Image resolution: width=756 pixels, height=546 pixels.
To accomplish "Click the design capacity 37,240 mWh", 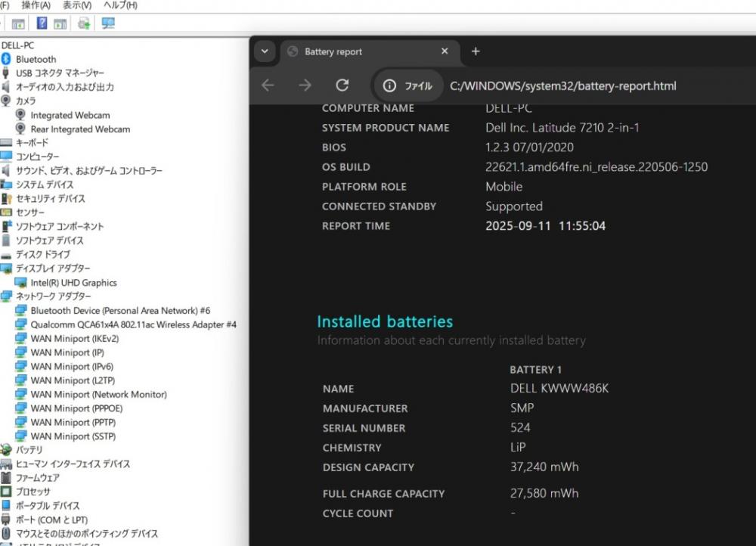I will click(544, 467).
